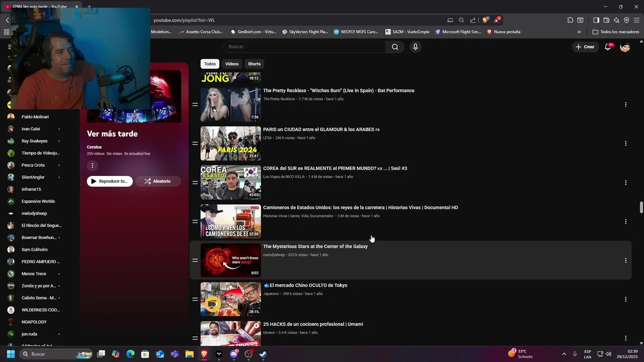Toggle the taskbar microphone mute indicator
644x362 pixels.
575,354
